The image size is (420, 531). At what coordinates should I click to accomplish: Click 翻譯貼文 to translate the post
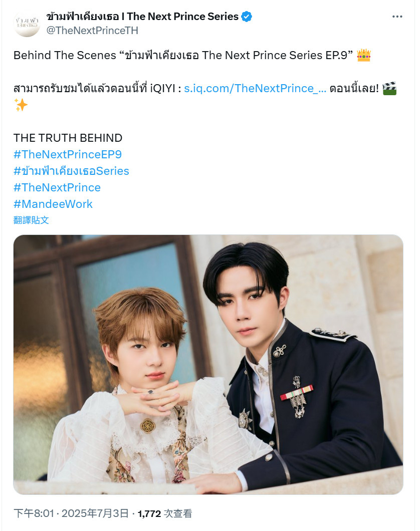click(x=31, y=220)
